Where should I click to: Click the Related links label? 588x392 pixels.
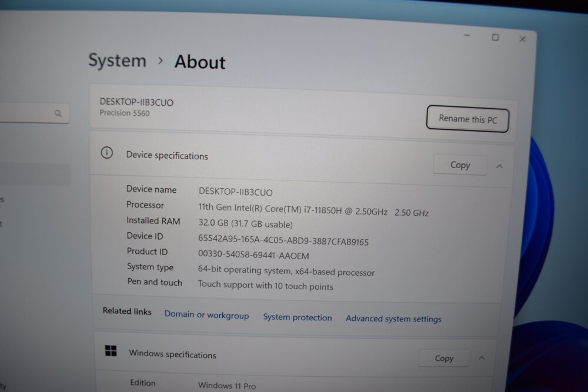point(127,311)
